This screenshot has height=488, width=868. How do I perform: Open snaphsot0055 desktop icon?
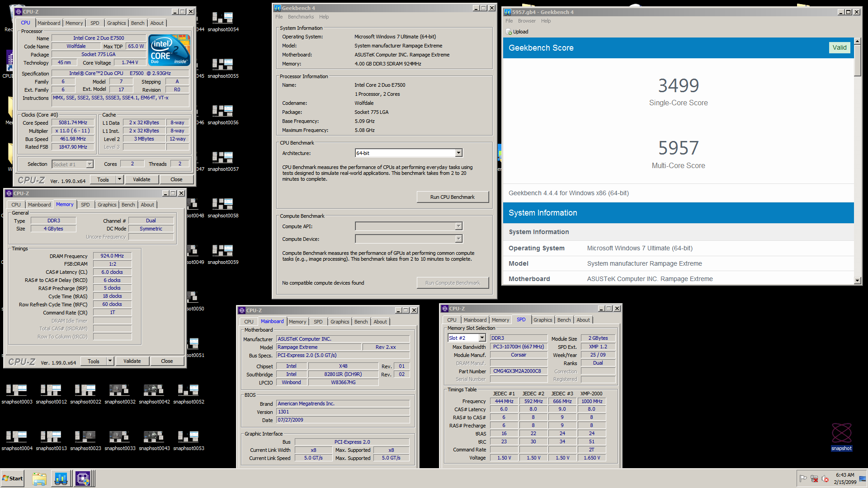(223, 69)
